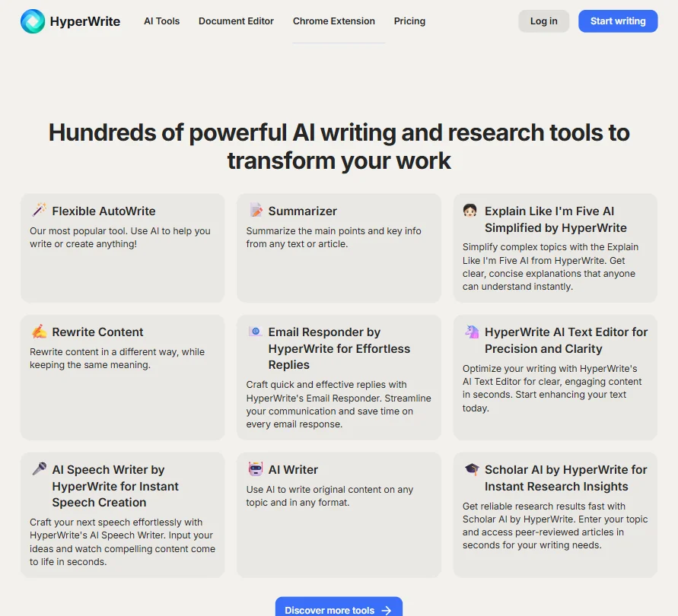
Task: Click 'Rewrite content in a different way' text
Action: tap(117, 358)
